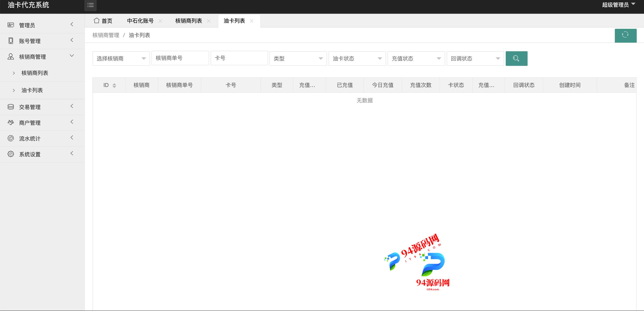Click the 管理员 ID card icon
Viewport: 644px width, 311px height.
coord(11,25)
